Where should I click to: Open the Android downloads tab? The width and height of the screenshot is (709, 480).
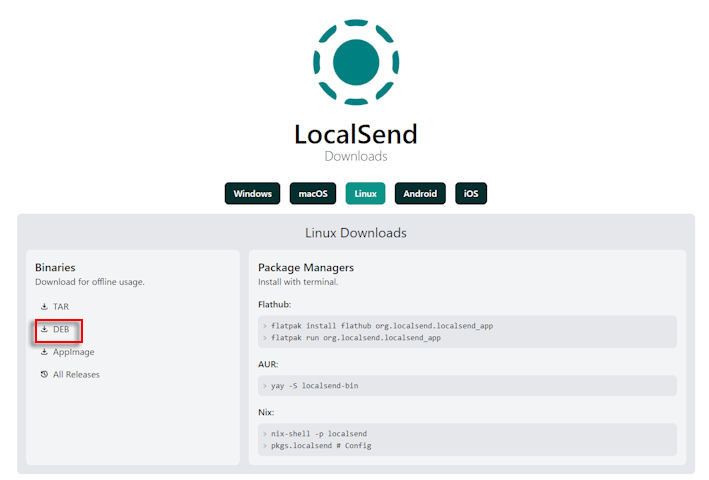pyautogui.click(x=420, y=193)
